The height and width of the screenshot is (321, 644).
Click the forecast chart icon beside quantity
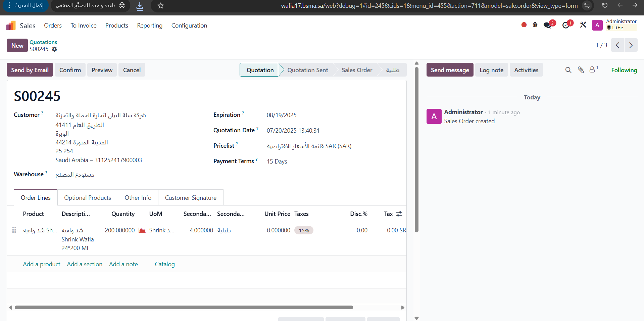[142, 230]
